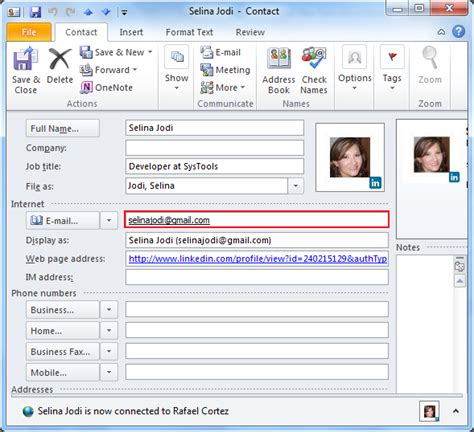Open Mobile phone type dropdown
Viewport: 474px width, 432px height.
[109, 372]
